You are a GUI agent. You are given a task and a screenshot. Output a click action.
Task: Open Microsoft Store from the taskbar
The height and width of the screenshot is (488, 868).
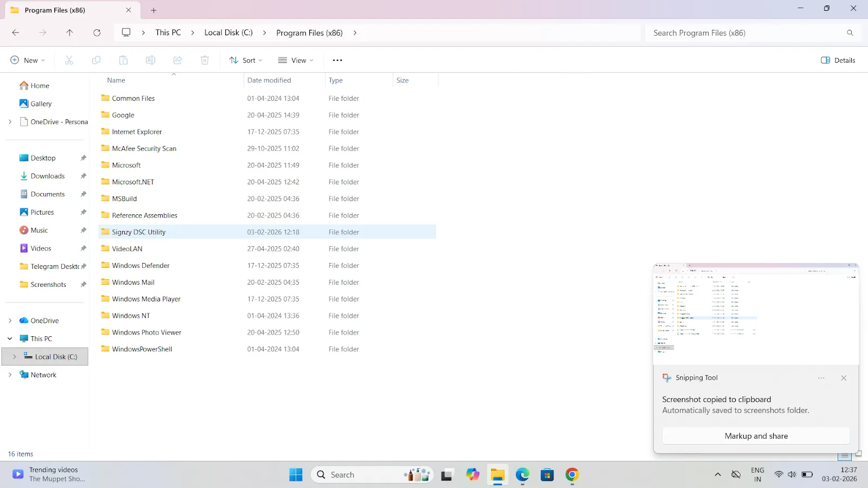[x=547, y=475]
